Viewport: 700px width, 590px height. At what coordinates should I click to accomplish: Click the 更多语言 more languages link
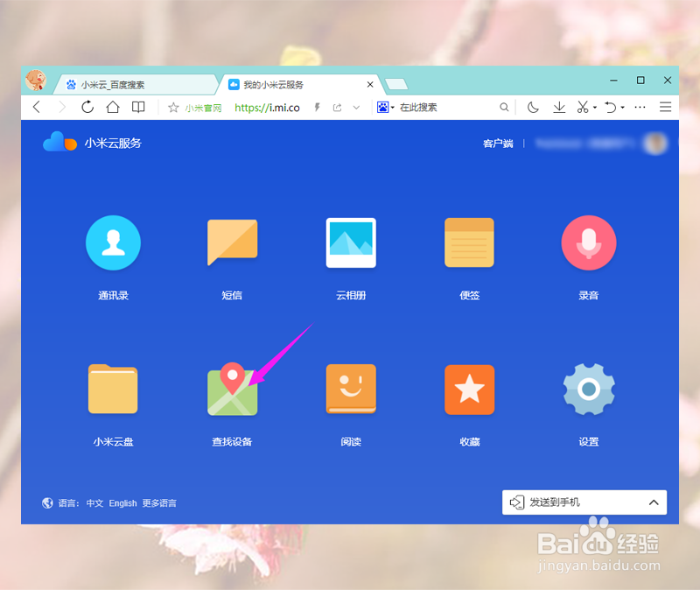pos(159,503)
